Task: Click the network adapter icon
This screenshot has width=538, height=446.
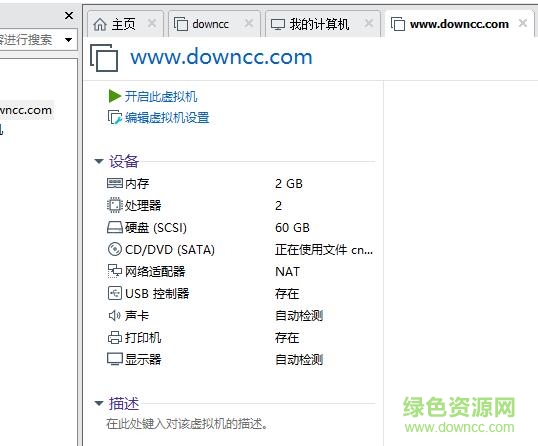Action: click(115, 271)
